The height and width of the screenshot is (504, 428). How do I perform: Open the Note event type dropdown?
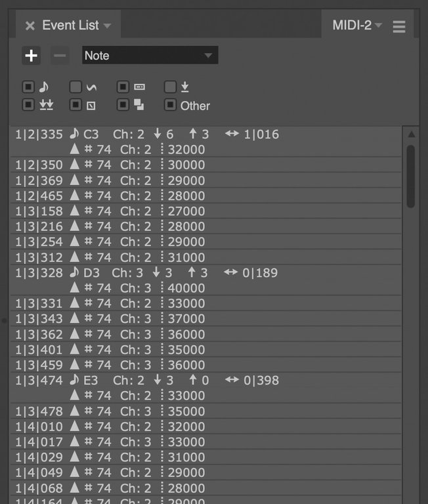pos(150,56)
